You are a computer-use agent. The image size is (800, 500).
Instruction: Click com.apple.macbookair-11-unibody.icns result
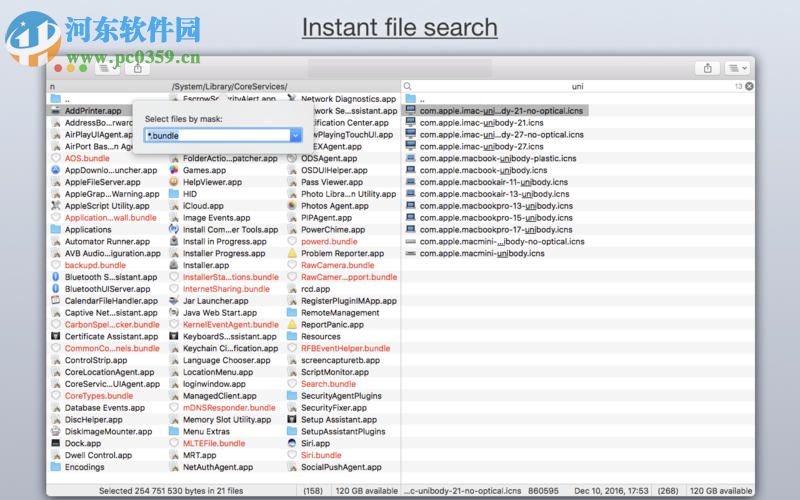pos(493,182)
